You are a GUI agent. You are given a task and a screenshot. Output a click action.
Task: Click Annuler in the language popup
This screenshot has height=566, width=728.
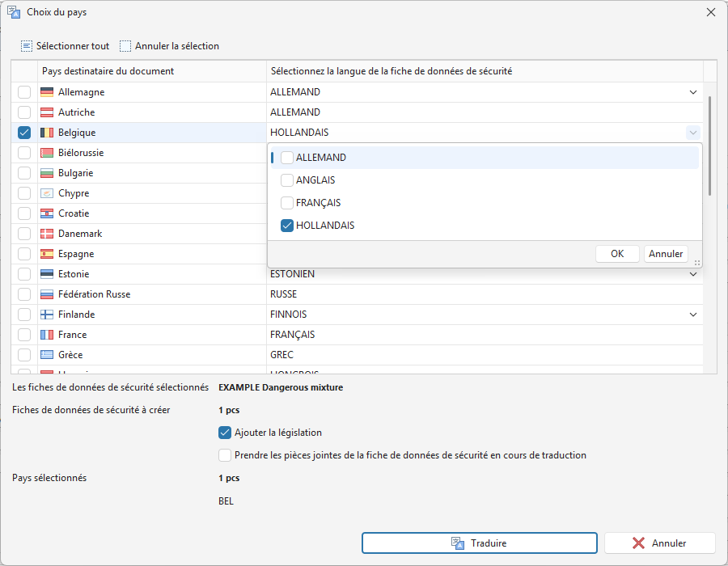[x=666, y=254]
